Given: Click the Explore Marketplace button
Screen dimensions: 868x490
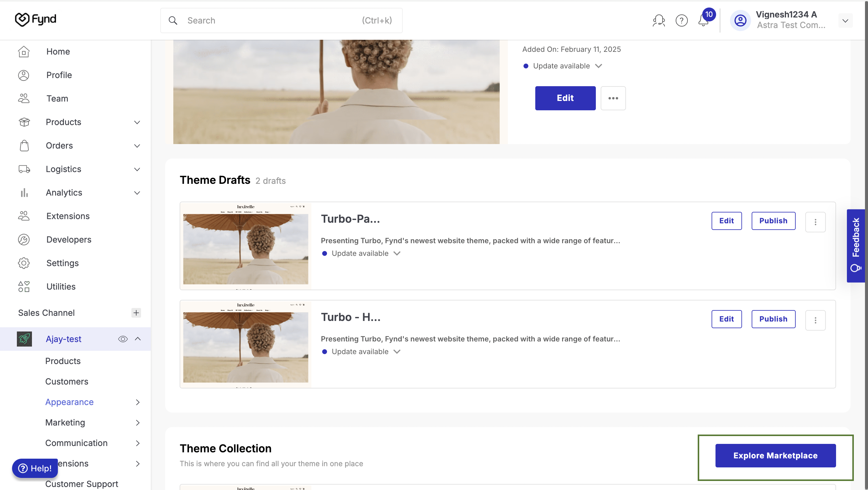Looking at the screenshot, I should (x=775, y=456).
